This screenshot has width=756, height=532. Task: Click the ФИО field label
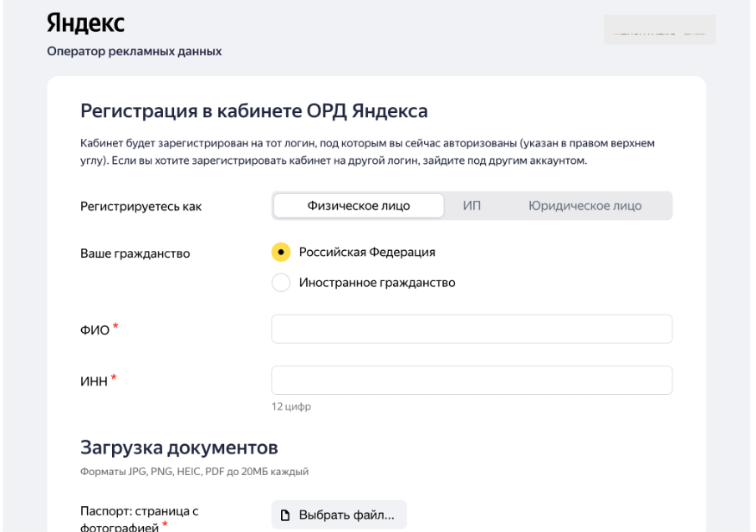click(x=94, y=330)
